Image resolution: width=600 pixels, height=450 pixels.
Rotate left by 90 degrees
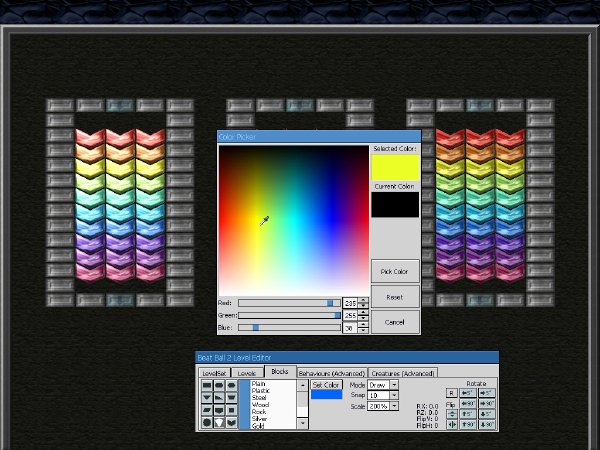pos(468,403)
